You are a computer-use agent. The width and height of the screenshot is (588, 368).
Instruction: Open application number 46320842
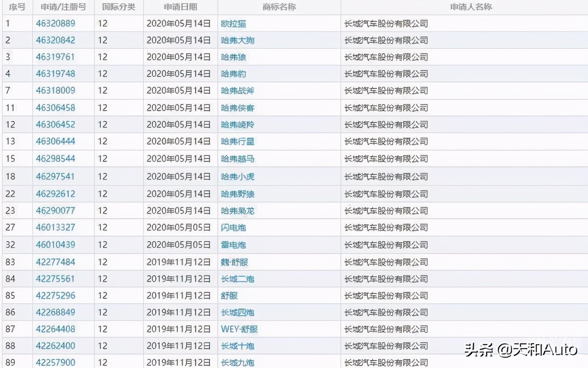[55, 40]
